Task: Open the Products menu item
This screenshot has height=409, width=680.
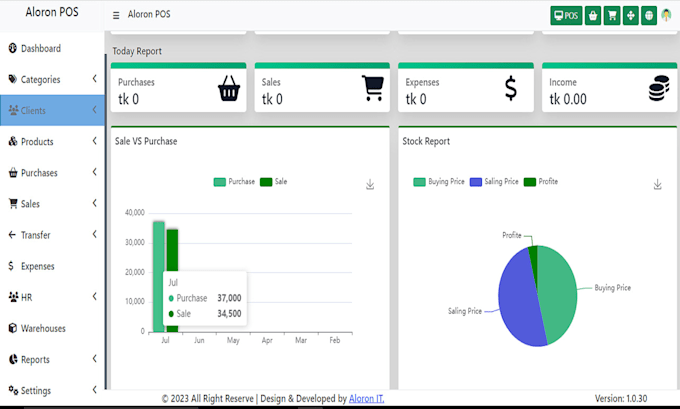Action: pyautogui.click(x=52, y=141)
